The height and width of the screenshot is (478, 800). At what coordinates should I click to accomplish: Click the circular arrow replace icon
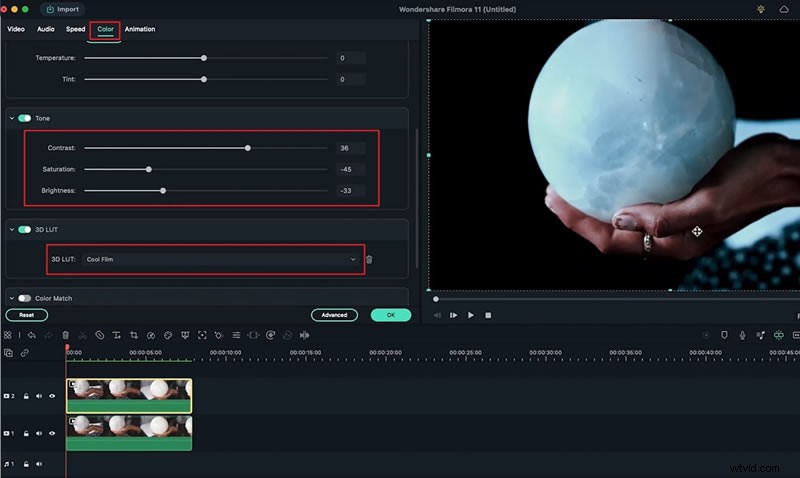(270, 335)
